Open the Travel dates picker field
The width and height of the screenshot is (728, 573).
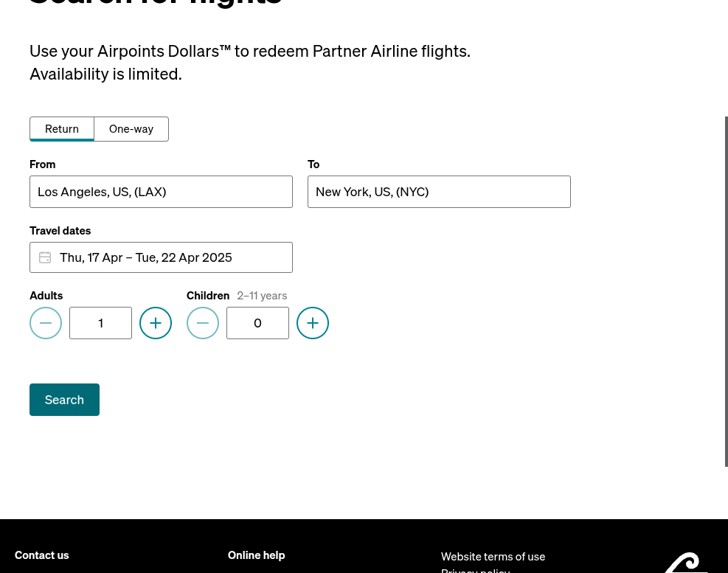point(161,257)
